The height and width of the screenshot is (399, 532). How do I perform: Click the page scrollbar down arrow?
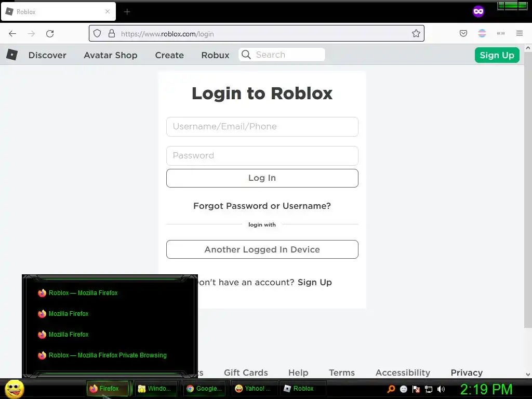(x=528, y=375)
